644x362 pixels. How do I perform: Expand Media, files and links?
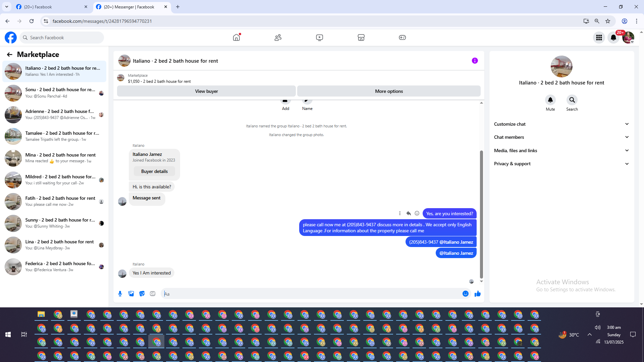click(x=561, y=150)
